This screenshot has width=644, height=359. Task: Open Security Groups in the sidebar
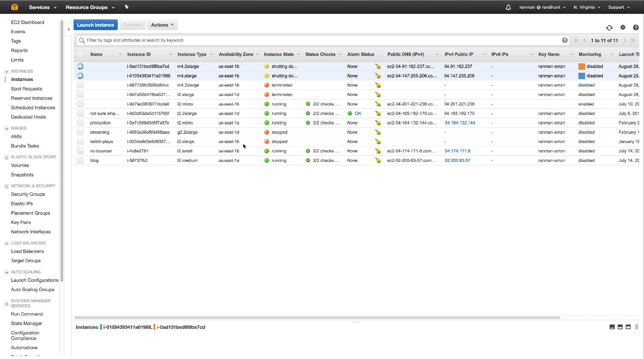(x=28, y=194)
